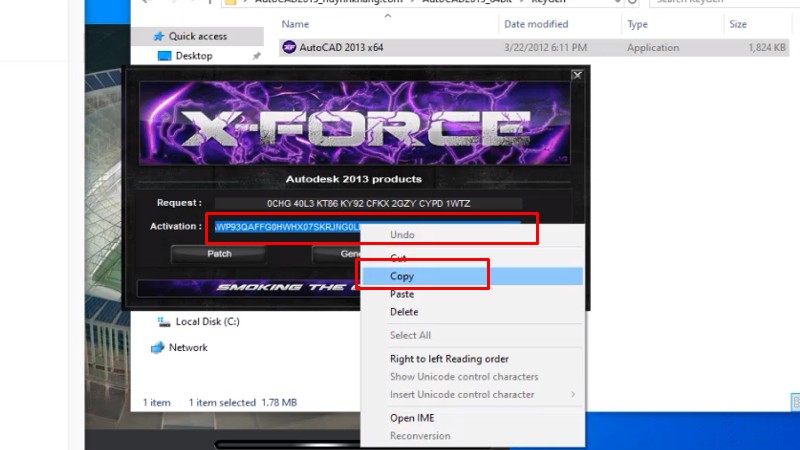
Task: Choose Copy from the context menu
Action: (x=402, y=276)
